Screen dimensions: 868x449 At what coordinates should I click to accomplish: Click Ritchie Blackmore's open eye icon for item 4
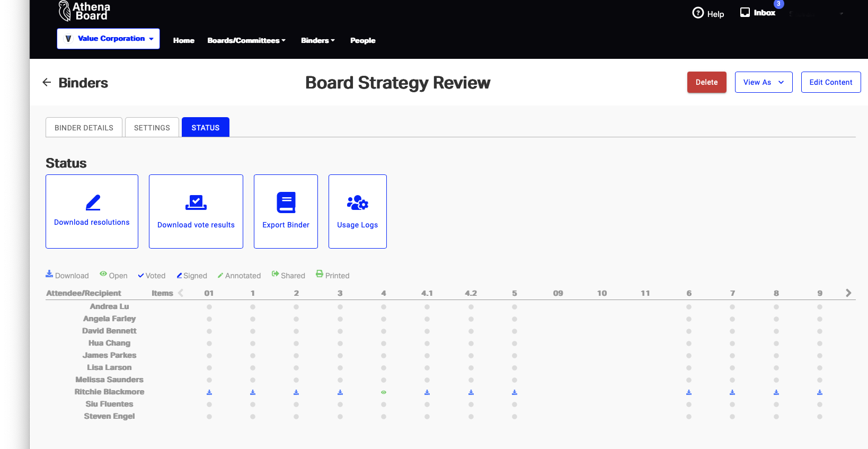(384, 392)
